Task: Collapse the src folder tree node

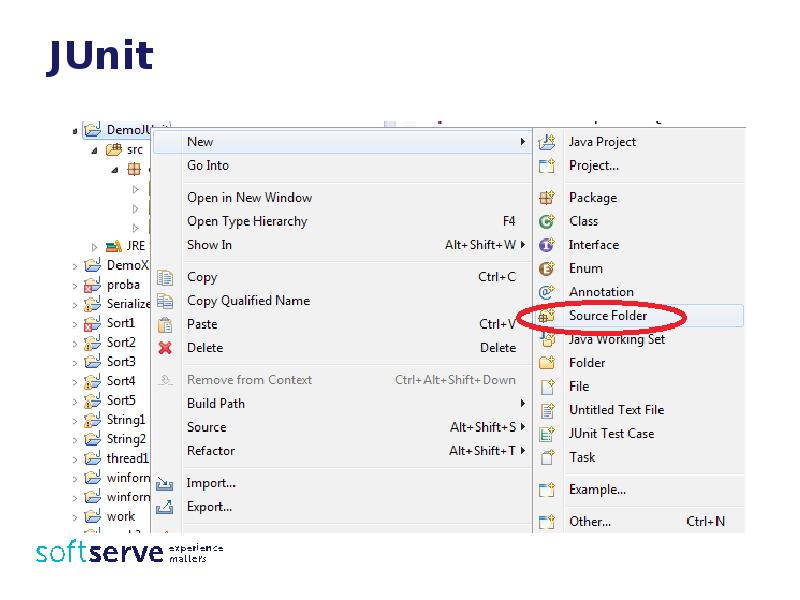Action: point(94,151)
